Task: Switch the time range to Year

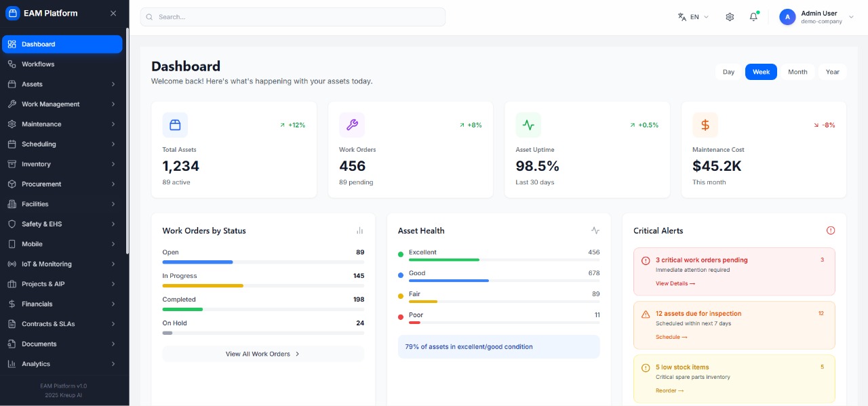Action: tap(832, 72)
